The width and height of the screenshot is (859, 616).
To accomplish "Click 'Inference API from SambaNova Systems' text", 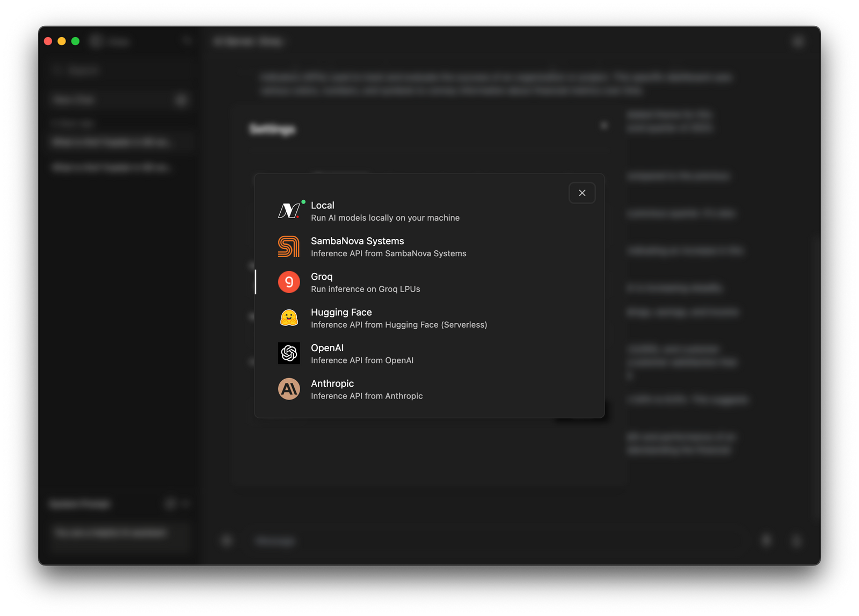I will (389, 253).
